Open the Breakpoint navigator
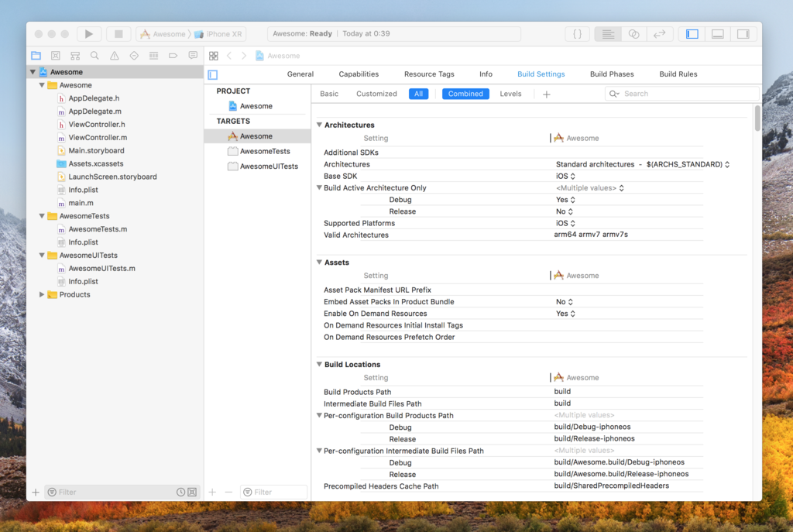The width and height of the screenshot is (793, 532). coord(173,56)
